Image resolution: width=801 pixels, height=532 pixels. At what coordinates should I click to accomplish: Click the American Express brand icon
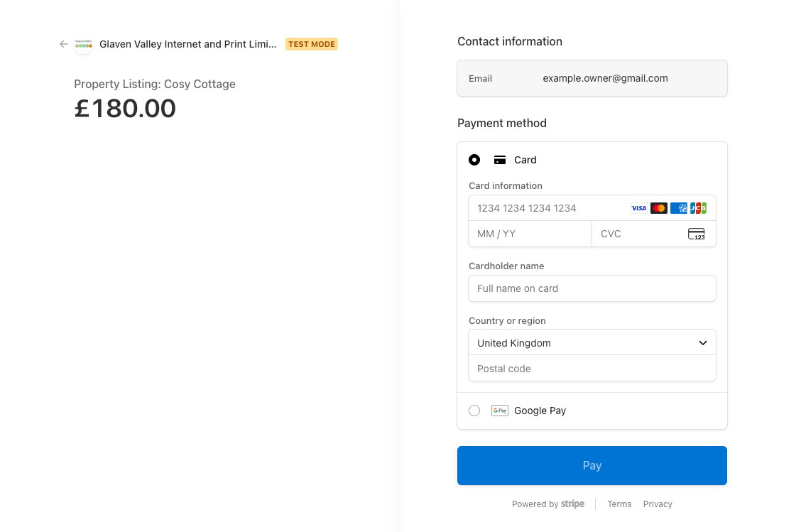pyautogui.click(x=679, y=208)
